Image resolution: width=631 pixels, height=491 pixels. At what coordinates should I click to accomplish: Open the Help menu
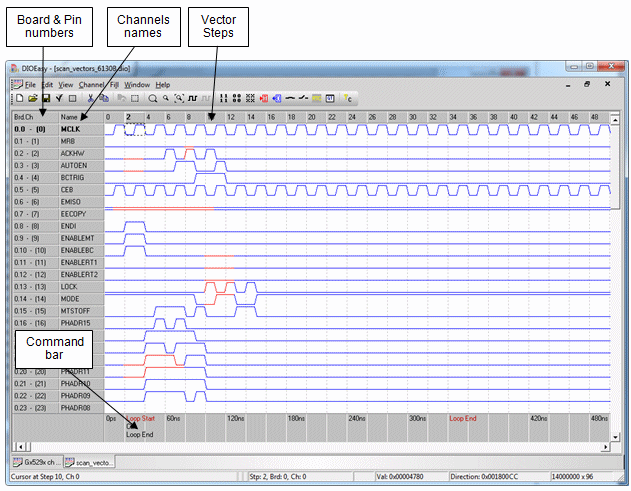tap(163, 85)
